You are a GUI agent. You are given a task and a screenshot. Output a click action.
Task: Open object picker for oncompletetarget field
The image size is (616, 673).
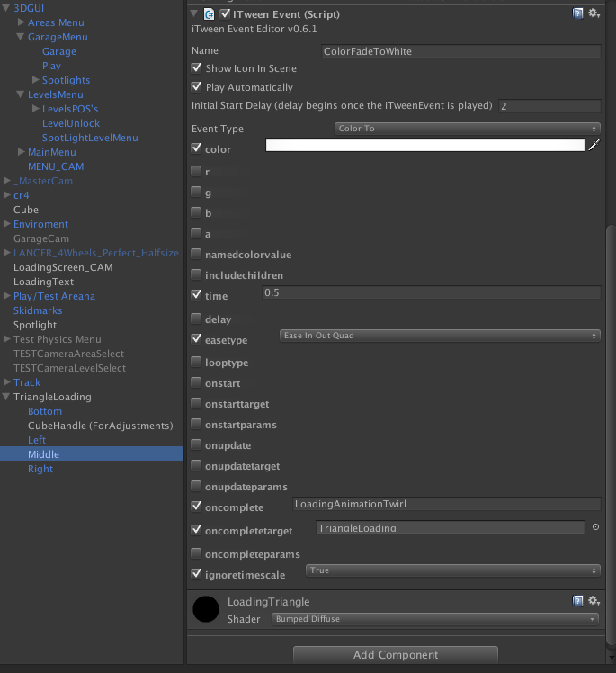595,526
